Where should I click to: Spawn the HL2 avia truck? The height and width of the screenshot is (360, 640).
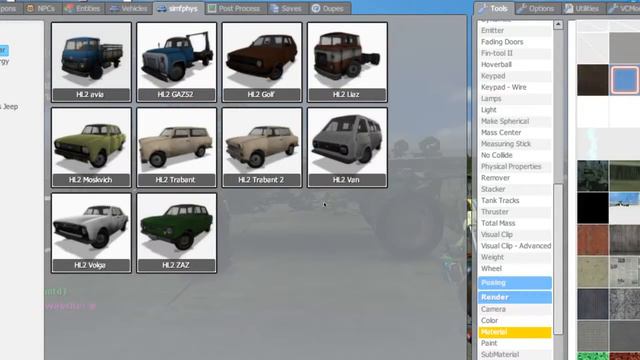coord(91,62)
